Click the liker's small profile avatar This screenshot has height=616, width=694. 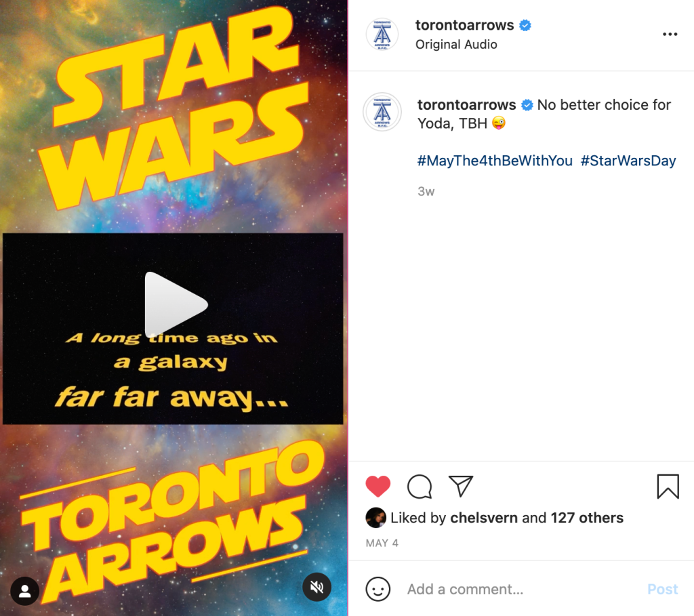pyautogui.click(x=375, y=518)
